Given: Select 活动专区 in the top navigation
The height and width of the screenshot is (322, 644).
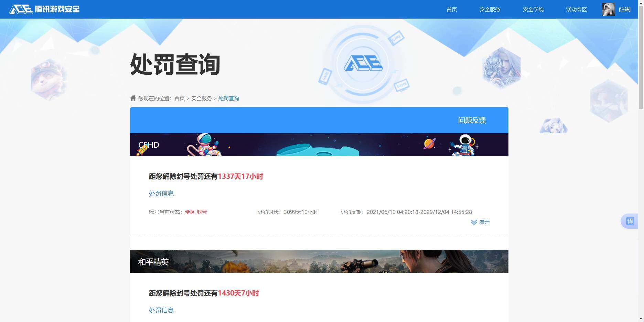Looking at the screenshot, I should coord(576,9).
